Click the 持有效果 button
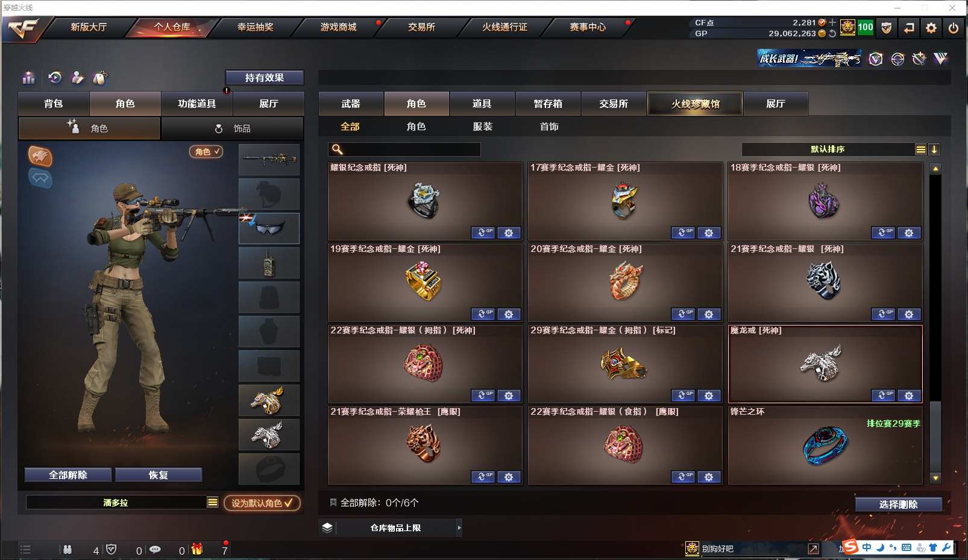Viewport: 968px width, 560px height. tap(265, 78)
